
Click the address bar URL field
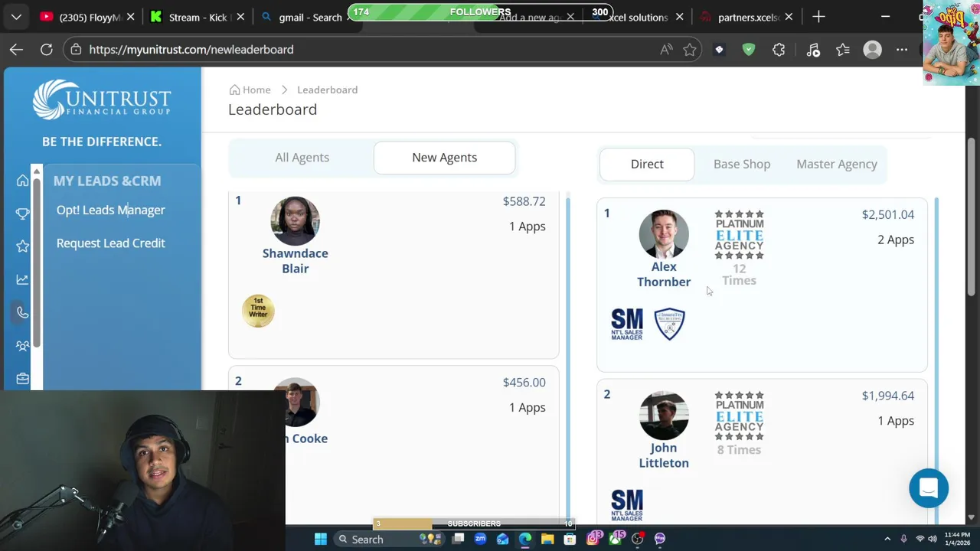coord(367,50)
